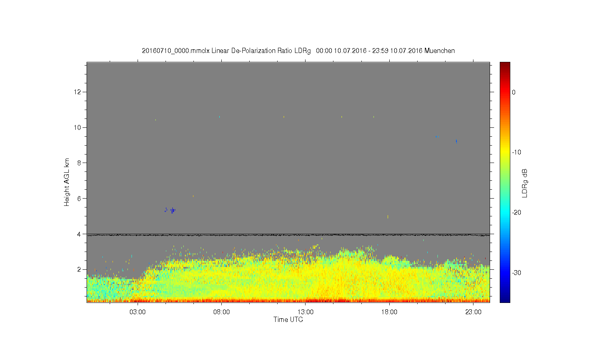Click the black horizontal line at 4 km
This screenshot has height=364, width=607.
click(x=288, y=235)
